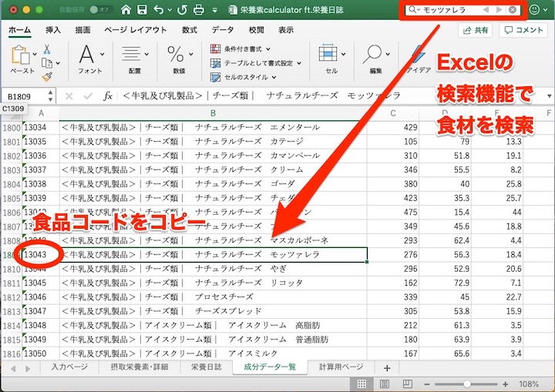This screenshot has height=392, width=555.
Task: Select cell with モッツァレラ cheese entry
Action: (214, 255)
